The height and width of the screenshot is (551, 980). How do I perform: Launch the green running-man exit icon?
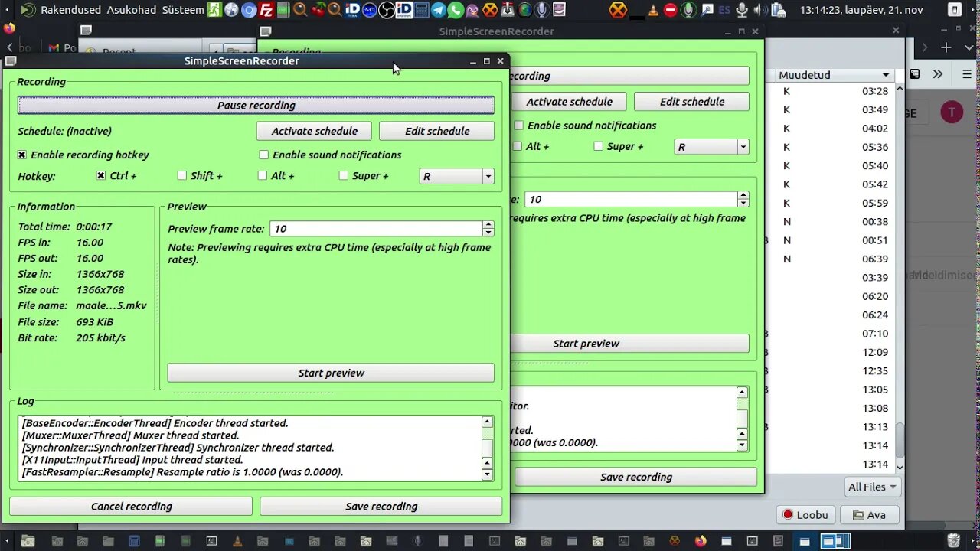pyautogui.click(x=214, y=10)
